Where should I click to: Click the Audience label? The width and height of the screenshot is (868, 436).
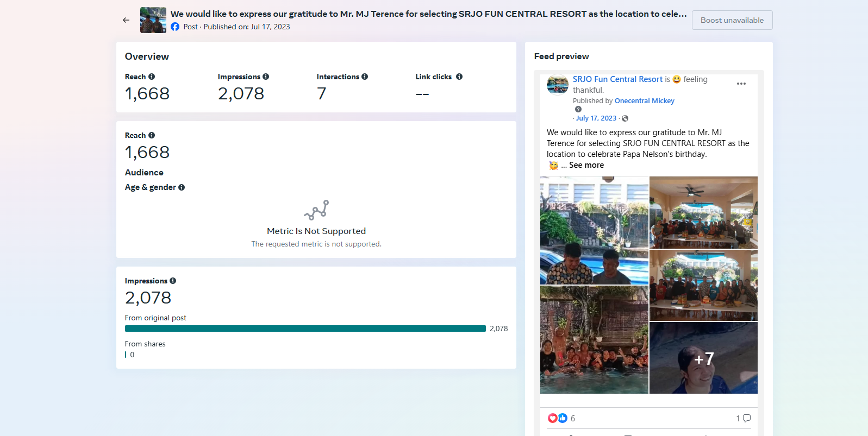pos(144,172)
